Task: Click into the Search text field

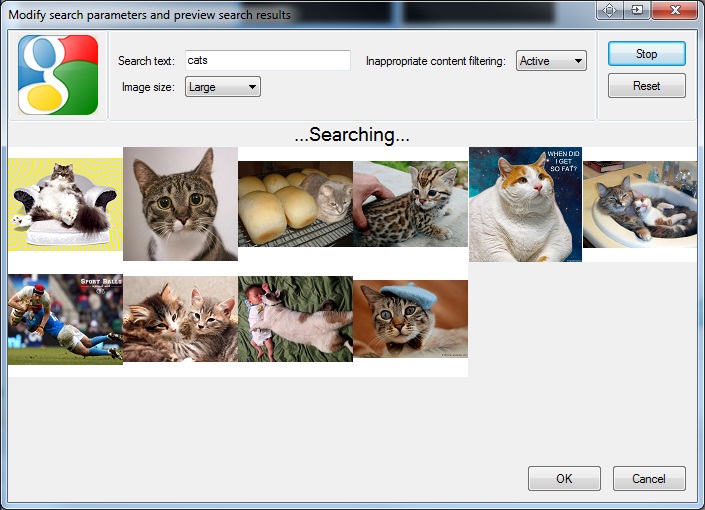Action: [267, 61]
